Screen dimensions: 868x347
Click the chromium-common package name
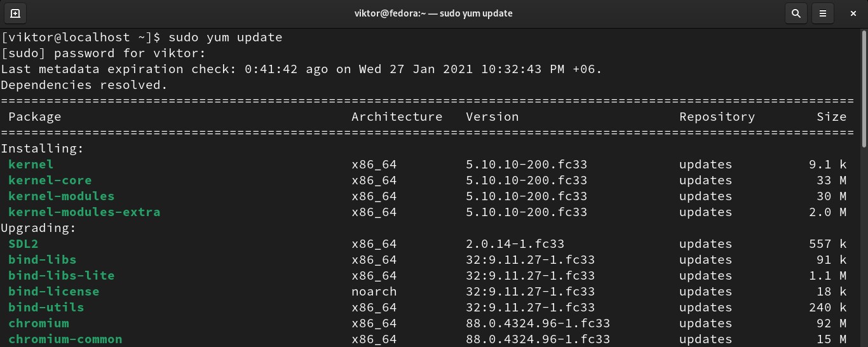(x=65, y=339)
